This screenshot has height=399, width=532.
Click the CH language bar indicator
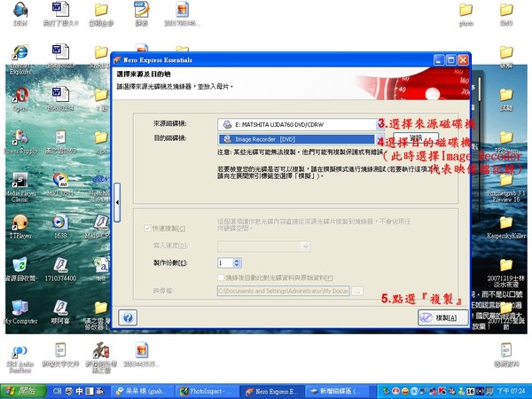[57, 391]
